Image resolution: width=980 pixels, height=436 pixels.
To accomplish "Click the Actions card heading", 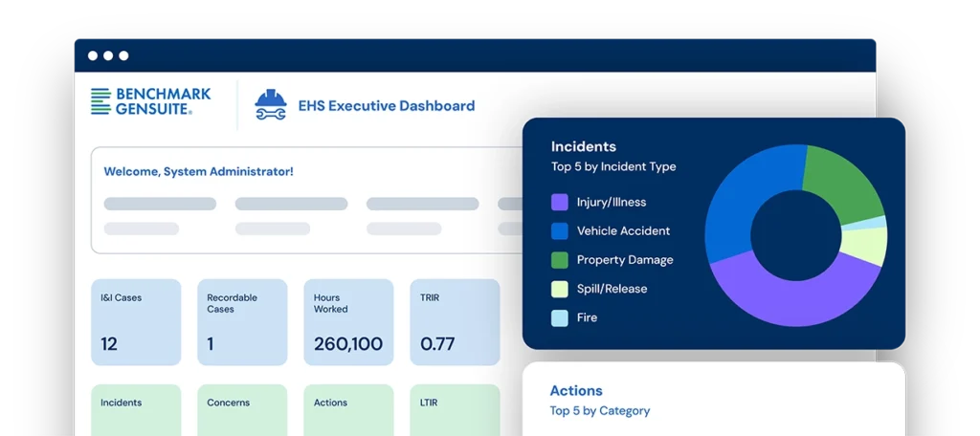I will click(576, 391).
